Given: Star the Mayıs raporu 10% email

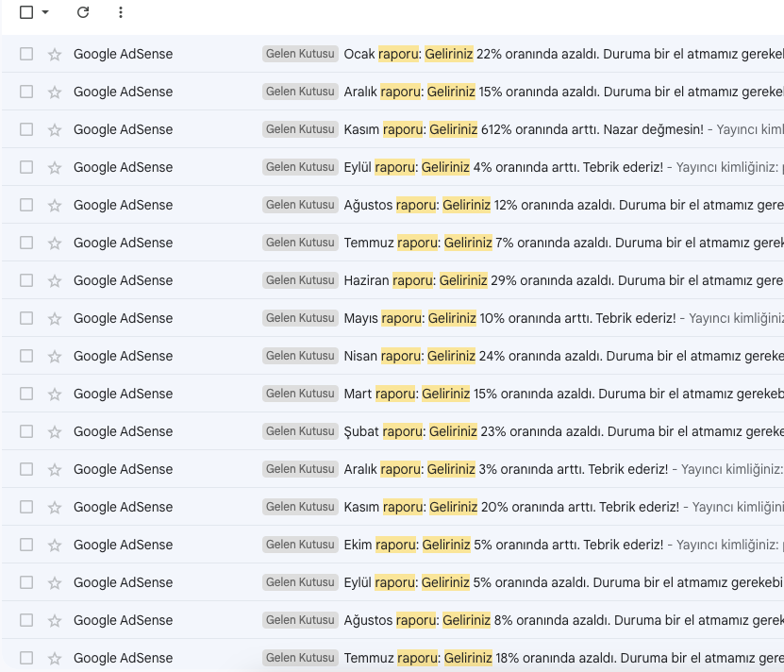Looking at the screenshot, I should pyautogui.click(x=55, y=319).
